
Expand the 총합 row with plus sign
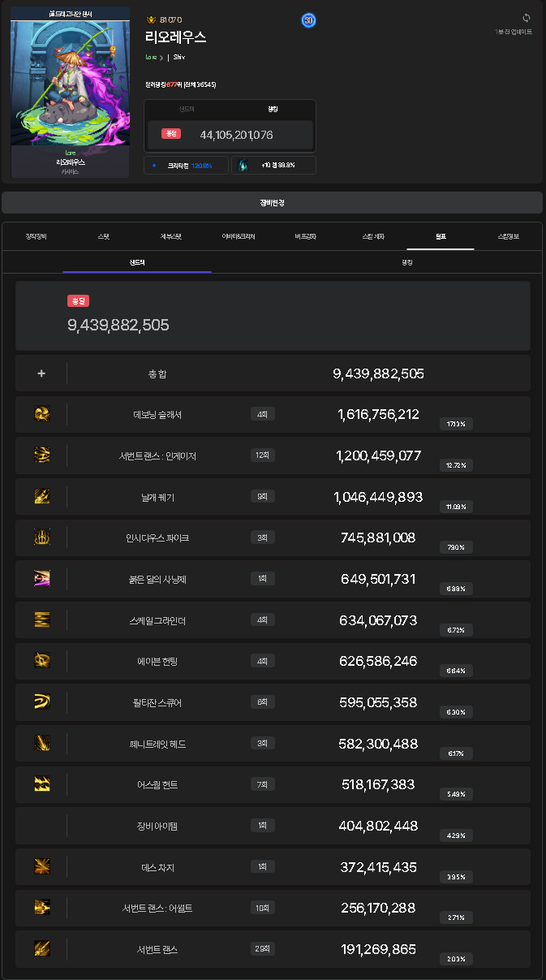point(41,373)
